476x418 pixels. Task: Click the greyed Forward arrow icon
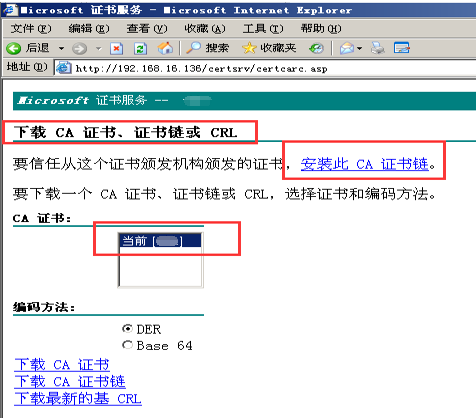[79, 49]
